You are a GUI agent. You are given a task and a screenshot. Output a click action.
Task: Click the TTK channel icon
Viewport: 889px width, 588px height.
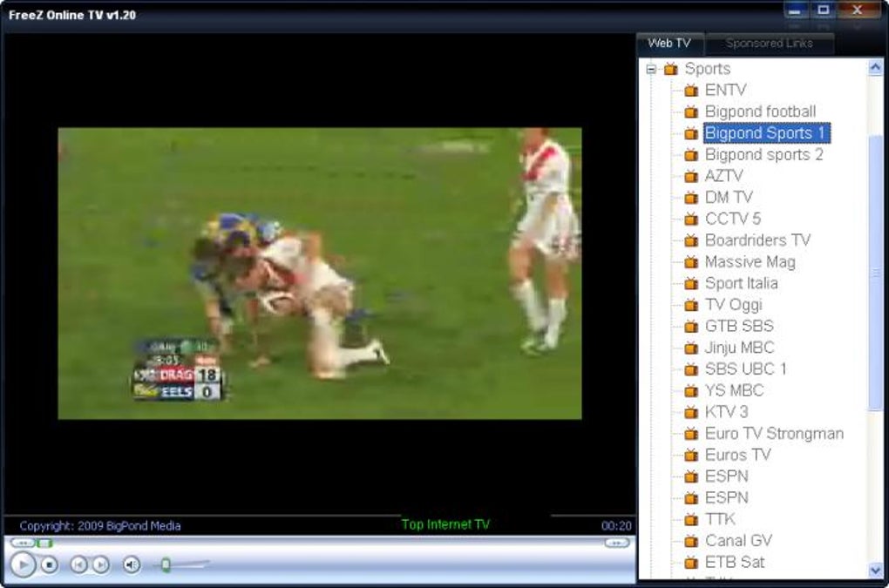click(691, 519)
